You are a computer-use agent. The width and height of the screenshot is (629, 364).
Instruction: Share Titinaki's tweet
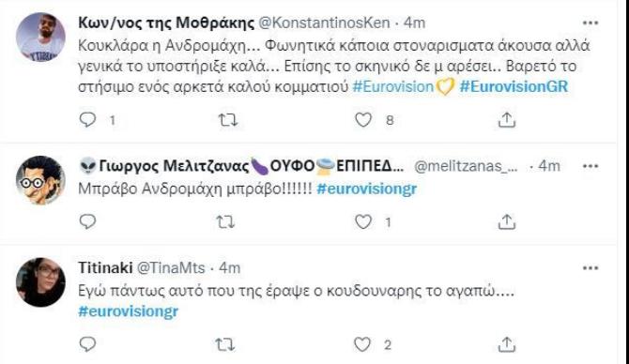pyautogui.click(x=507, y=344)
